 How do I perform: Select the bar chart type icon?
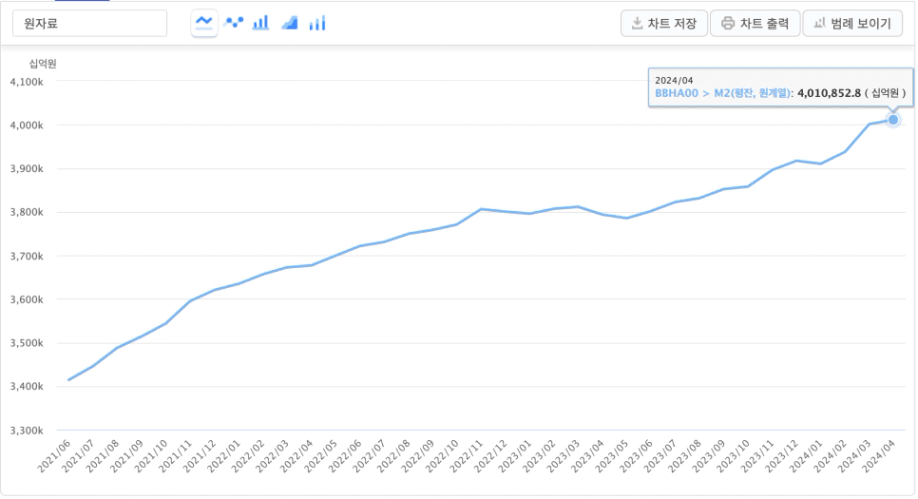[x=261, y=22]
